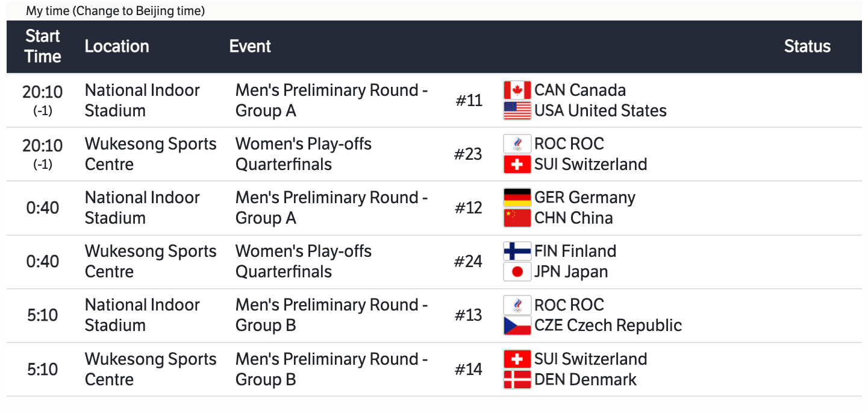868x413 pixels.
Task: Click the Location column header
Action: click(117, 46)
